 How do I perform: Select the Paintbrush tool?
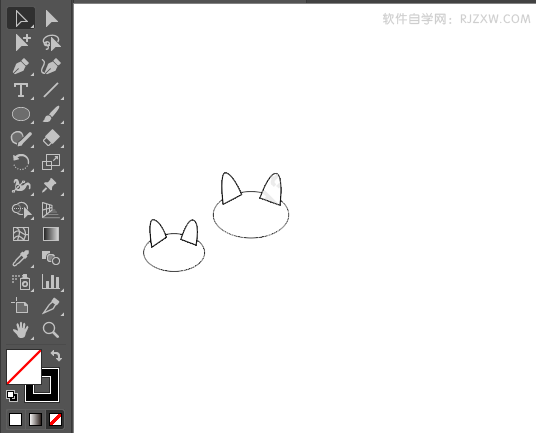(51, 114)
